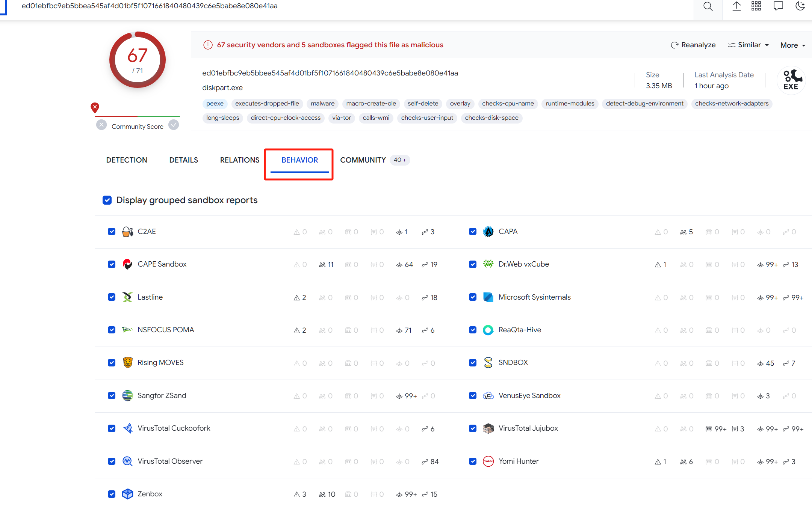This screenshot has height=508, width=812.
Task: Uncheck the Microsoft Sysinternals checkbox
Action: 473,297
